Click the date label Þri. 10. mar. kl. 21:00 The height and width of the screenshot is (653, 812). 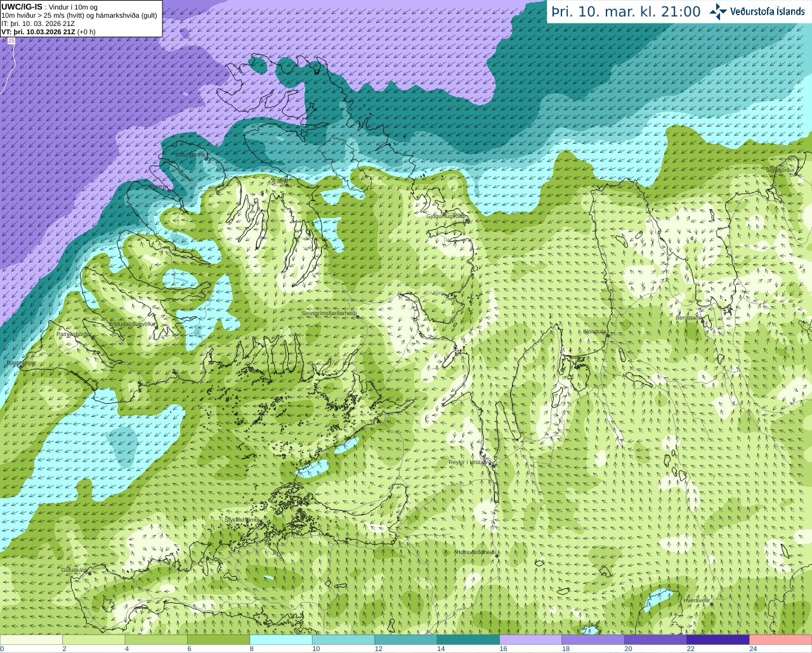coord(625,11)
